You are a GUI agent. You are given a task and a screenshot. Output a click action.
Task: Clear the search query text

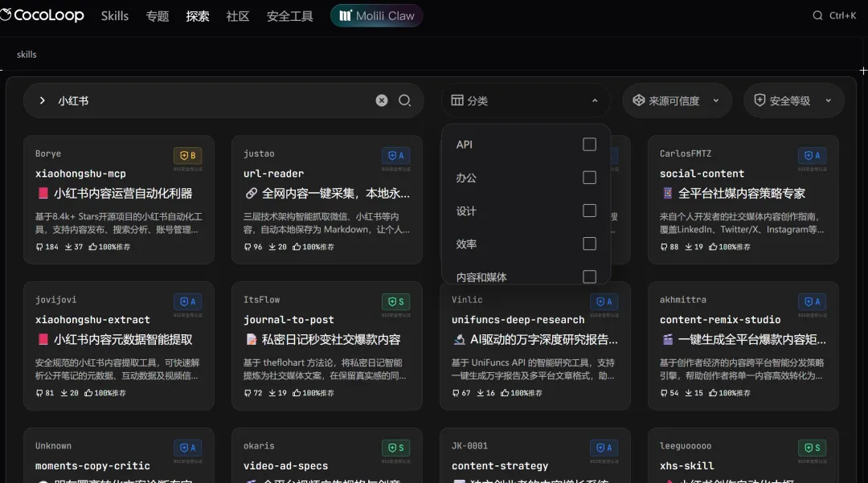382,100
